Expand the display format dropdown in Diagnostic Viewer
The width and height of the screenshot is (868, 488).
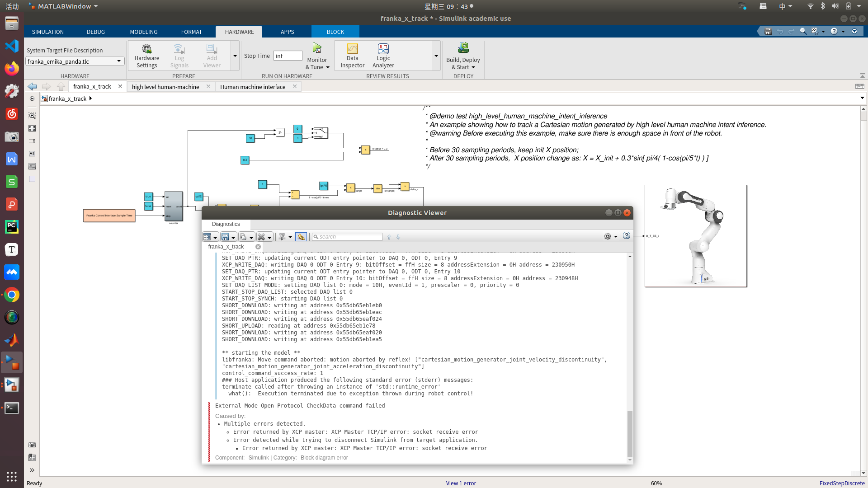click(215, 237)
